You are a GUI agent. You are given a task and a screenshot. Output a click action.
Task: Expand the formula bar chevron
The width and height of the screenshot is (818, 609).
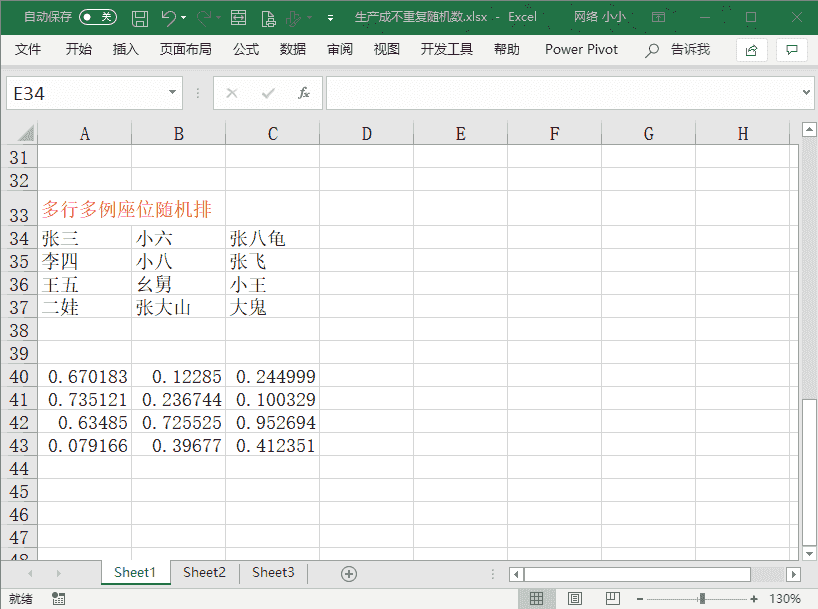click(806, 92)
